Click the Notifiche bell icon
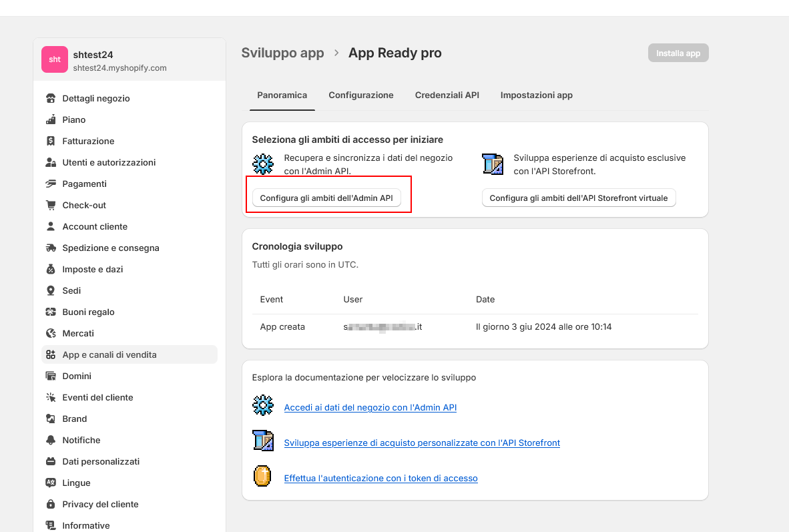The width and height of the screenshot is (789, 532). point(51,441)
